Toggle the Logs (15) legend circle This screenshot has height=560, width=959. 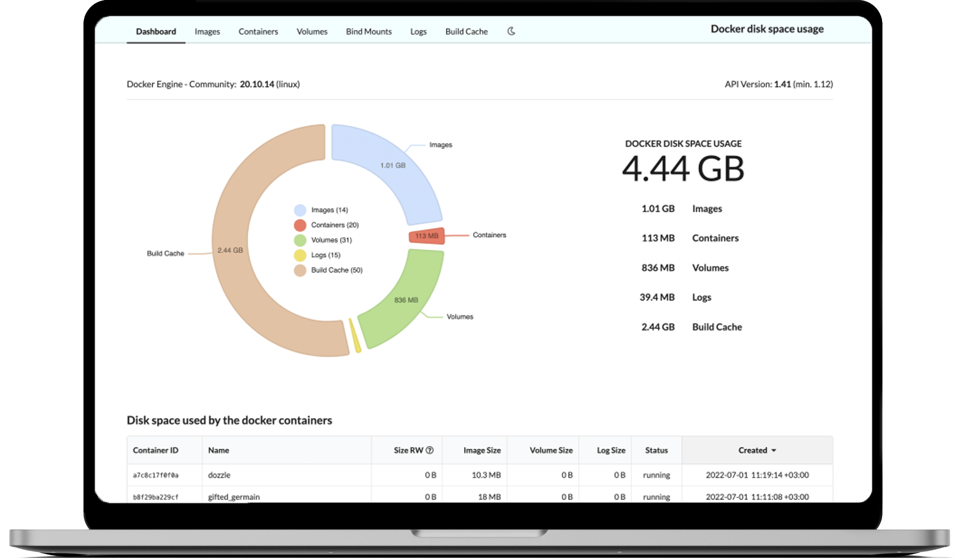click(x=300, y=255)
